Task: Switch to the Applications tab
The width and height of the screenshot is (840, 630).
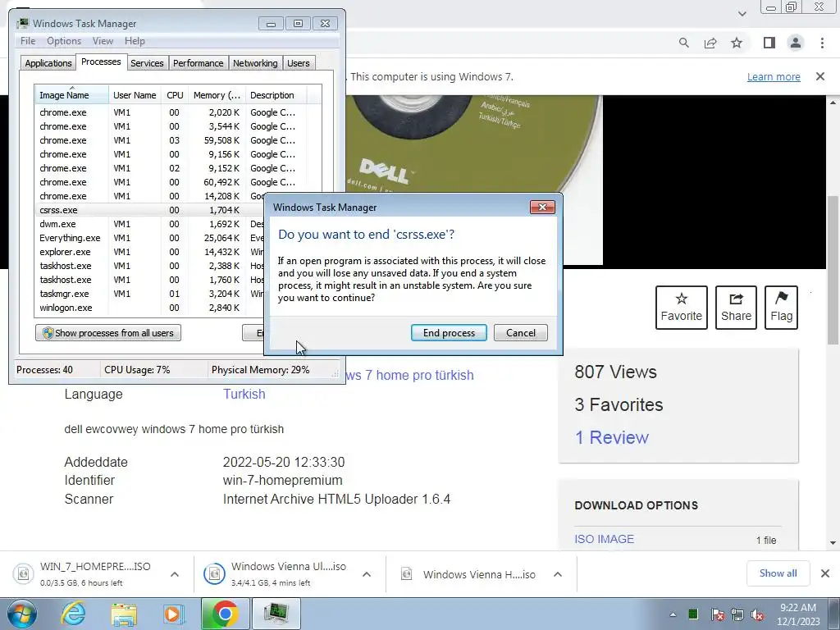Action: [48, 62]
